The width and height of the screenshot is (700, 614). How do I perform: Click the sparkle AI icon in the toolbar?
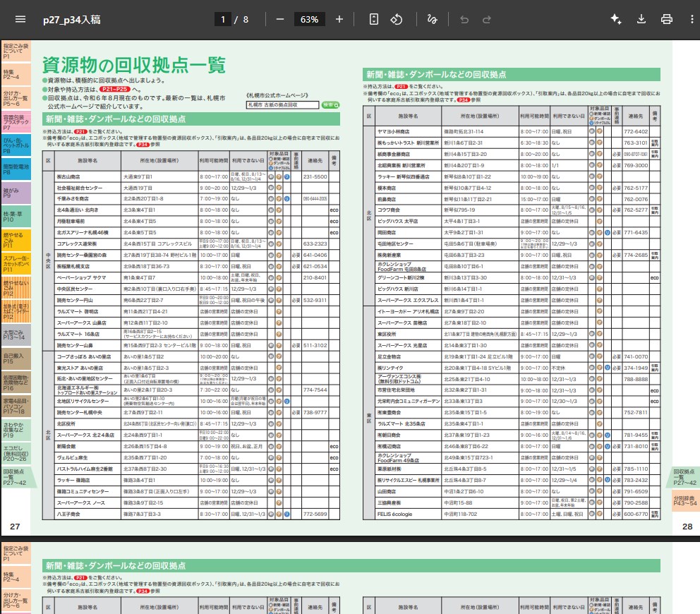[x=615, y=19]
